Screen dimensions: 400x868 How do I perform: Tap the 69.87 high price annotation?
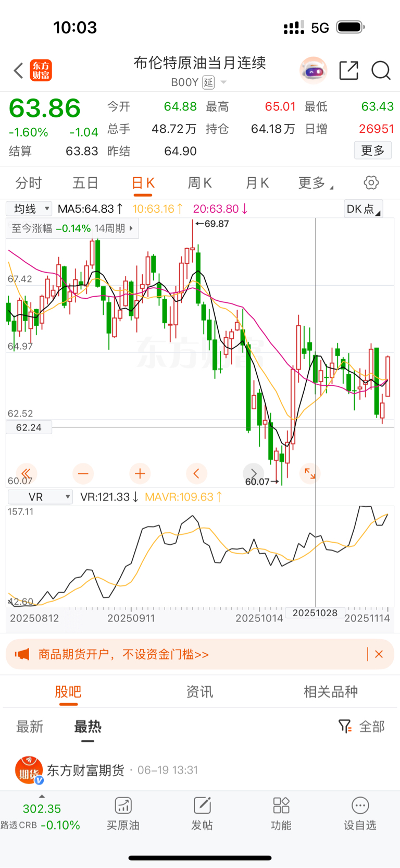(212, 224)
